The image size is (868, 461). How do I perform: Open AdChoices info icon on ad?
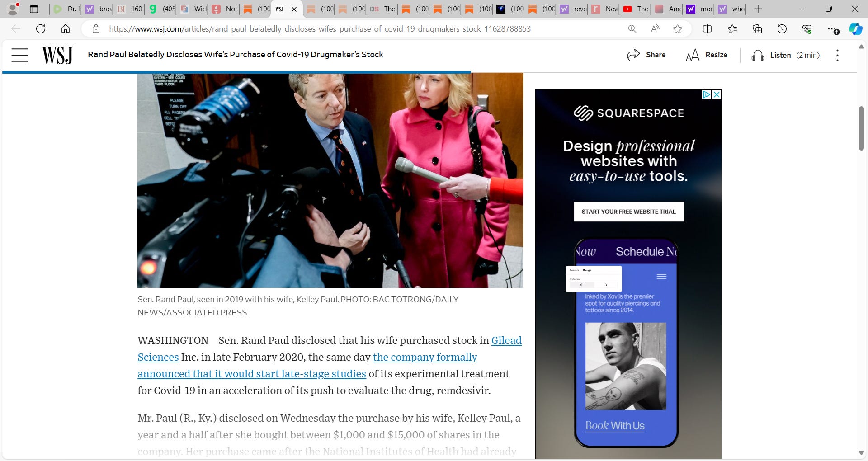coord(707,94)
